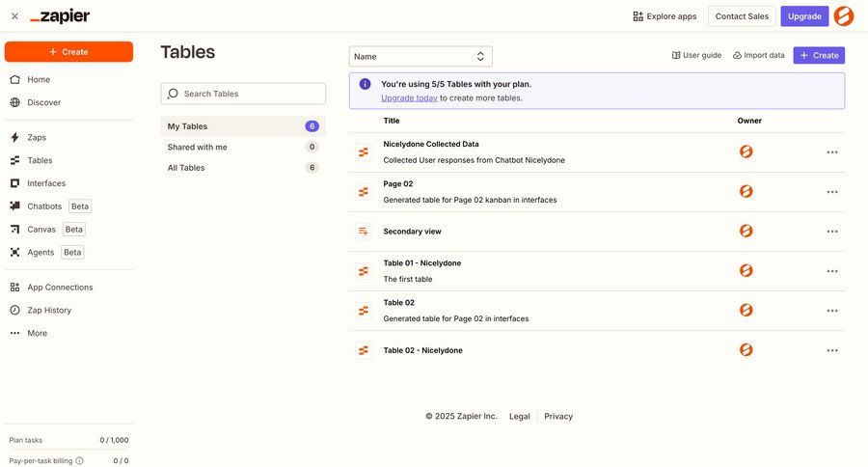Open the Page 02 table
The width and height of the screenshot is (868, 467).
coord(398,184)
